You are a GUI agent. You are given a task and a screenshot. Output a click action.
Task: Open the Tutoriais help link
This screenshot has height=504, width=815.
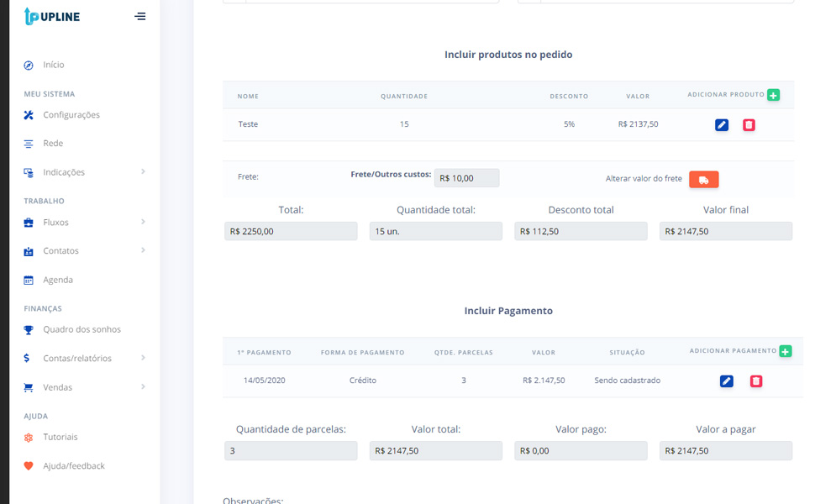[60, 437]
